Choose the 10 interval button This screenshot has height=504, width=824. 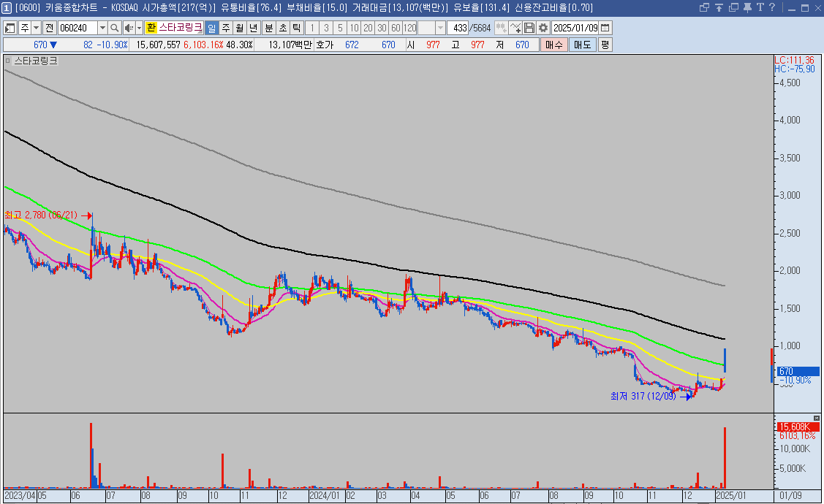coord(354,28)
